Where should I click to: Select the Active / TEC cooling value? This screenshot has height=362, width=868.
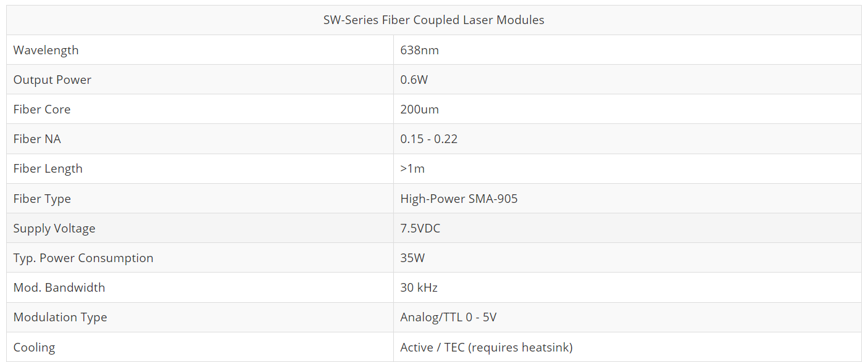click(x=486, y=347)
